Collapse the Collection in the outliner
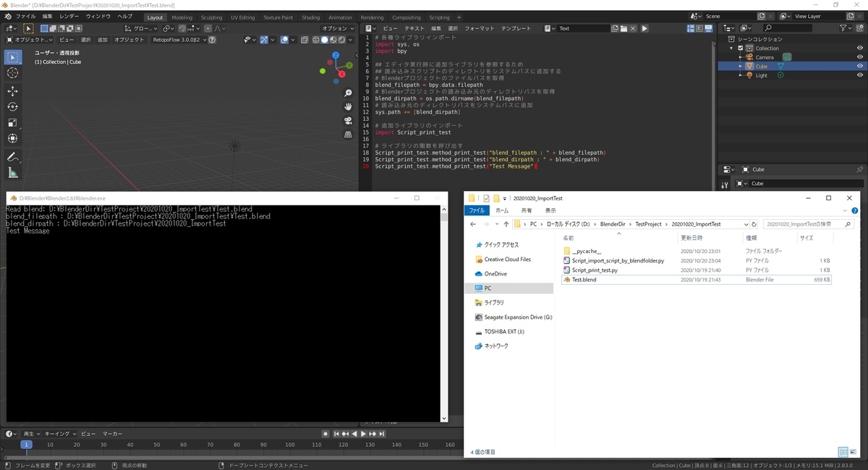 [x=733, y=48]
